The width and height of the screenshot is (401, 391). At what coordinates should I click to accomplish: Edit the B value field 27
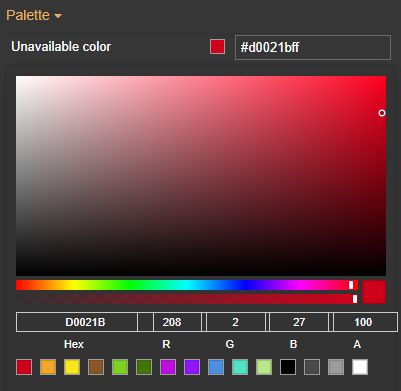tap(299, 322)
